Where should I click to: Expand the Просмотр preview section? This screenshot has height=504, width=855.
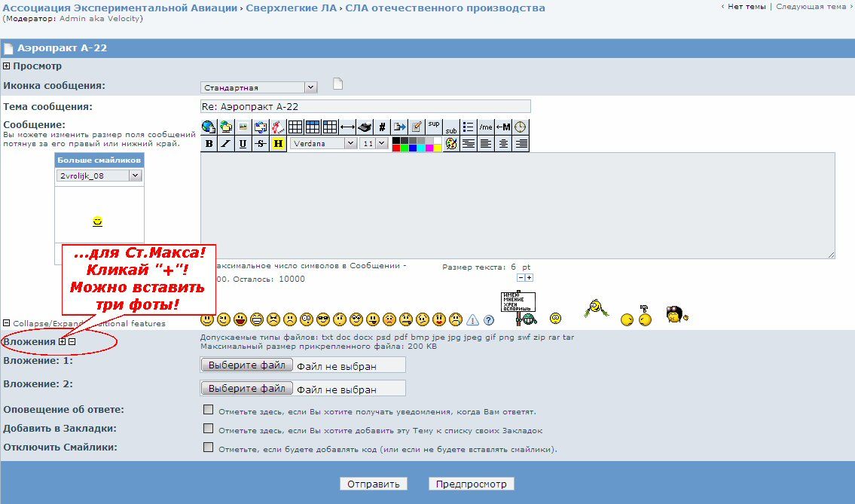(x=8, y=66)
